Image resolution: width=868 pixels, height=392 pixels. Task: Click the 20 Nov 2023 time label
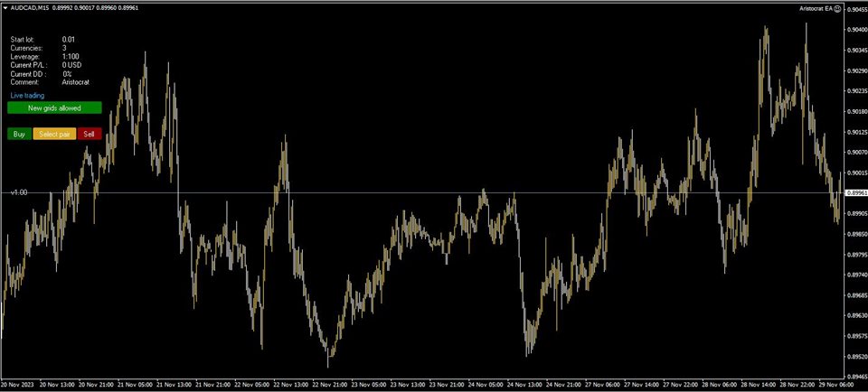coord(15,384)
